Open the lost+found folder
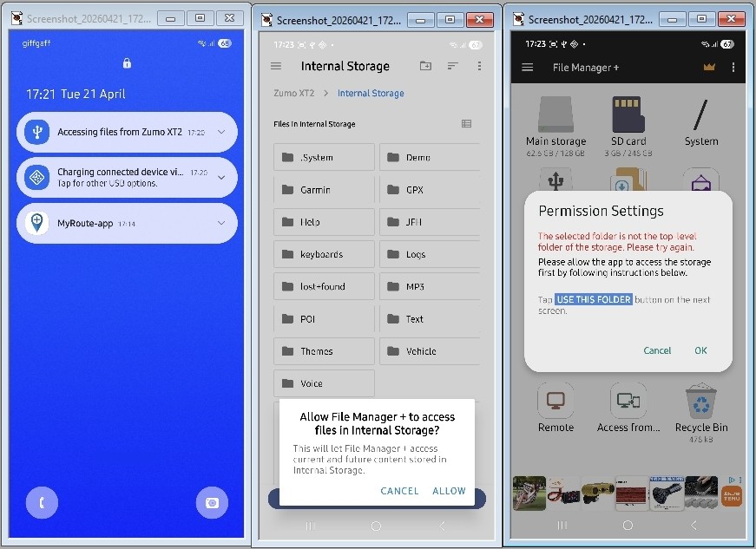Screen dimensions: 756x549 (x=324, y=286)
